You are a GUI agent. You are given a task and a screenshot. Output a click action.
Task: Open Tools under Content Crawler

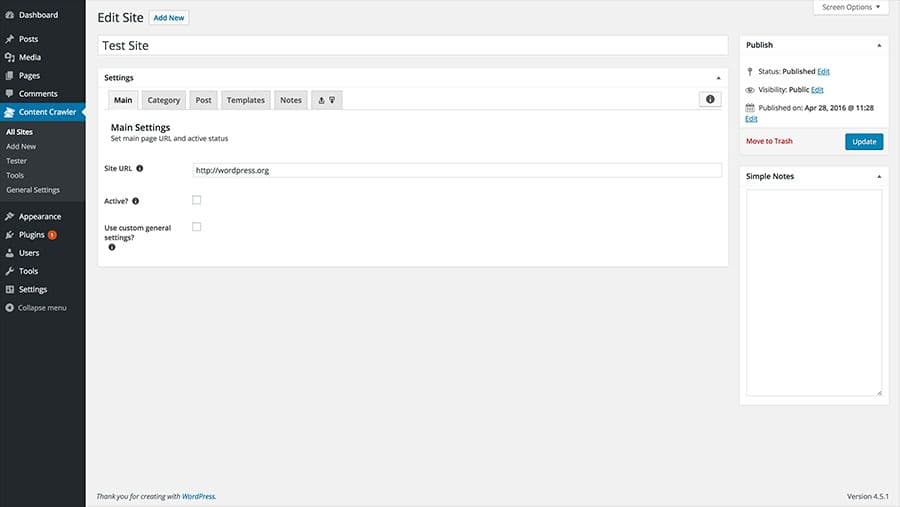pyautogui.click(x=15, y=175)
